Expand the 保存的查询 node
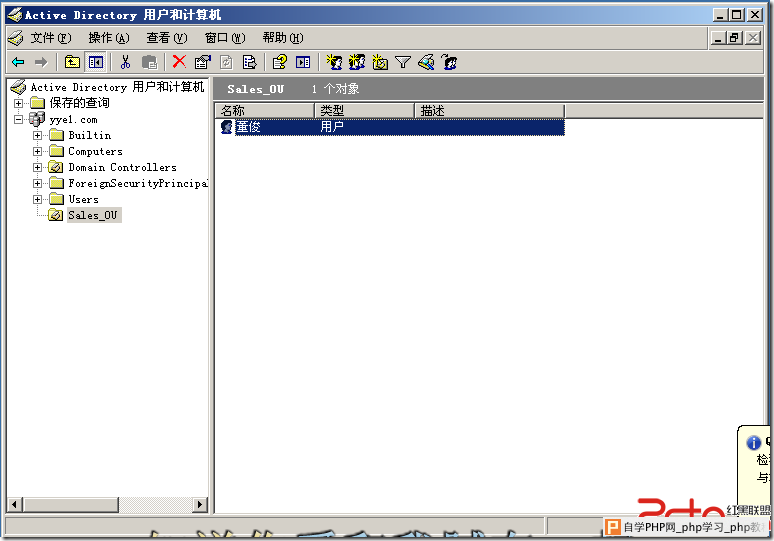This screenshot has height=541, width=774. [18, 103]
